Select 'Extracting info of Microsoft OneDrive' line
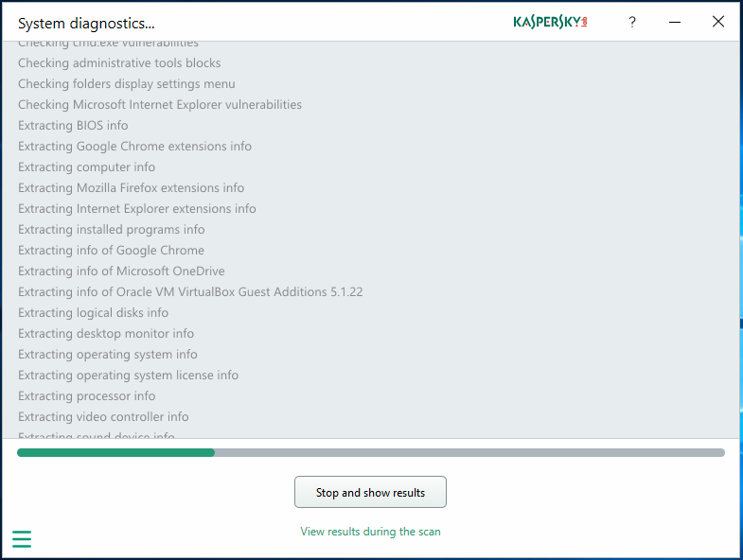The width and height of the screenshot is (743, 560). (121, 271)
